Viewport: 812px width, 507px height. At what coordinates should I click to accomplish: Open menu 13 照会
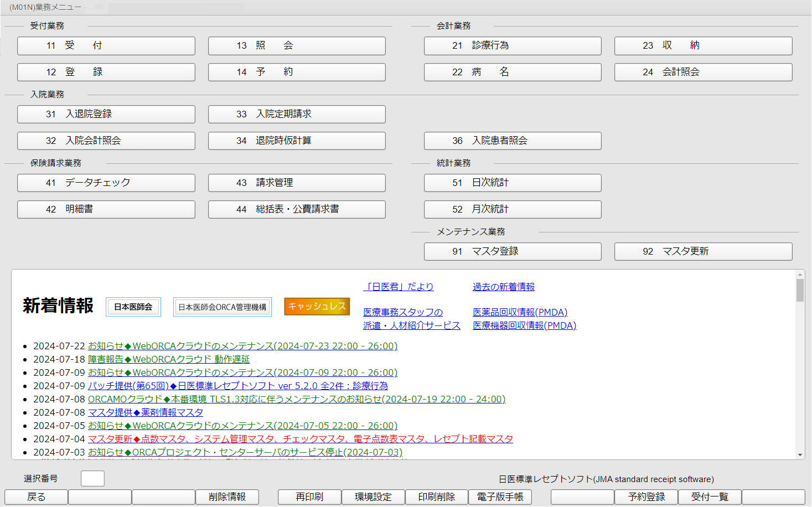click(297, 46)
